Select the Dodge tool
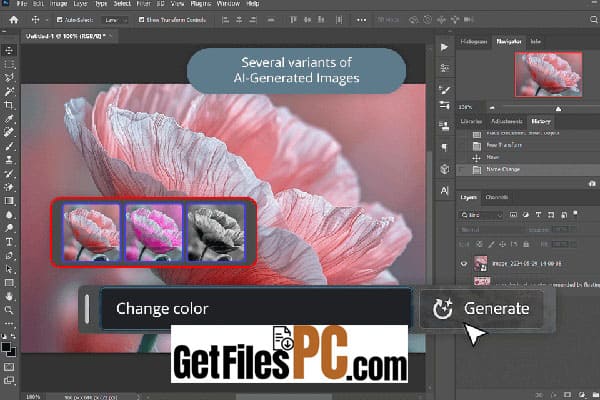 pyautogui.click(x=9, y=228)
